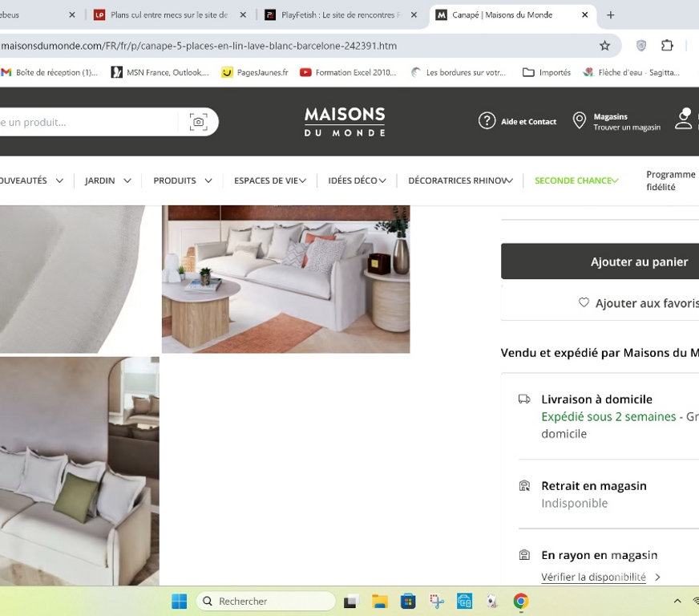Click the Magasins location pin icon
This screenshot has height=616, width=699.
pyautogui.click(x=580, y=121)
